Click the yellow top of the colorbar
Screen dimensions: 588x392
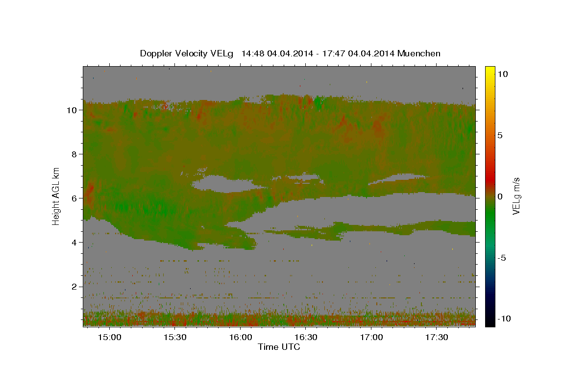tap(490, 69)
